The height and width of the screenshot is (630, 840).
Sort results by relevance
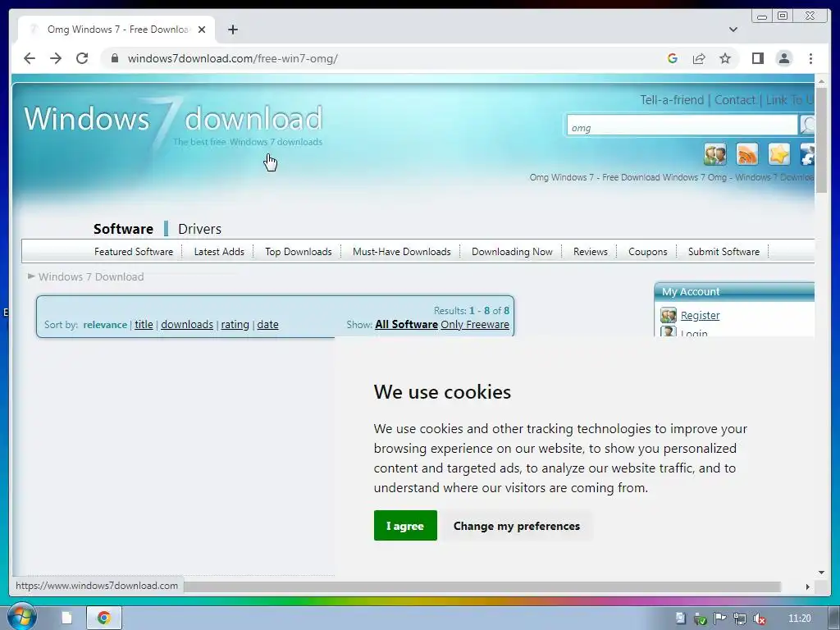coord(105,325)
